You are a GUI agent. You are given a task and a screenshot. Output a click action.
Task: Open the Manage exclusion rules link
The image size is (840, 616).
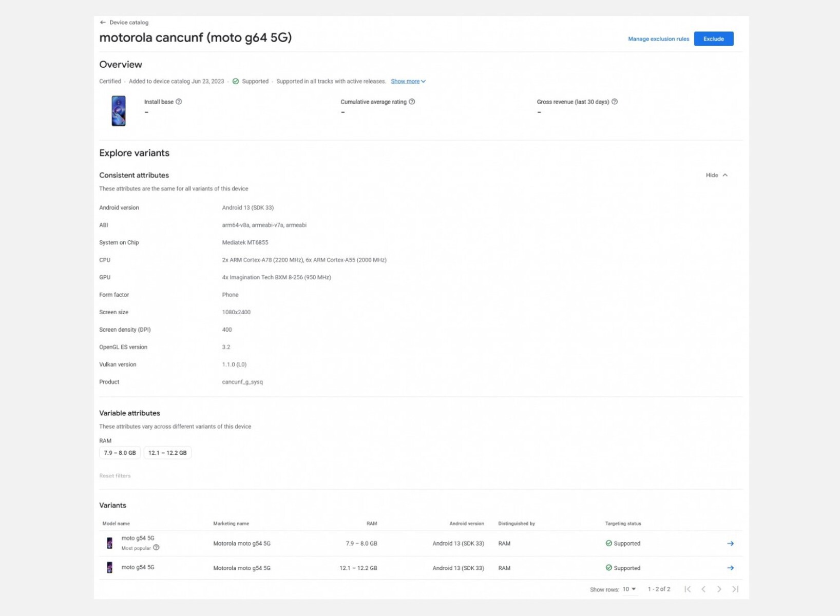click(x=658, y=39)
